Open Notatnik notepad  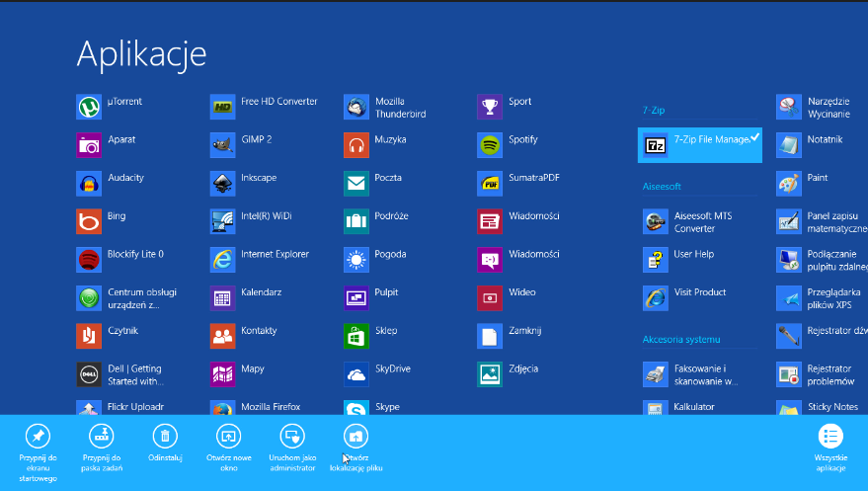pos(789,145)
